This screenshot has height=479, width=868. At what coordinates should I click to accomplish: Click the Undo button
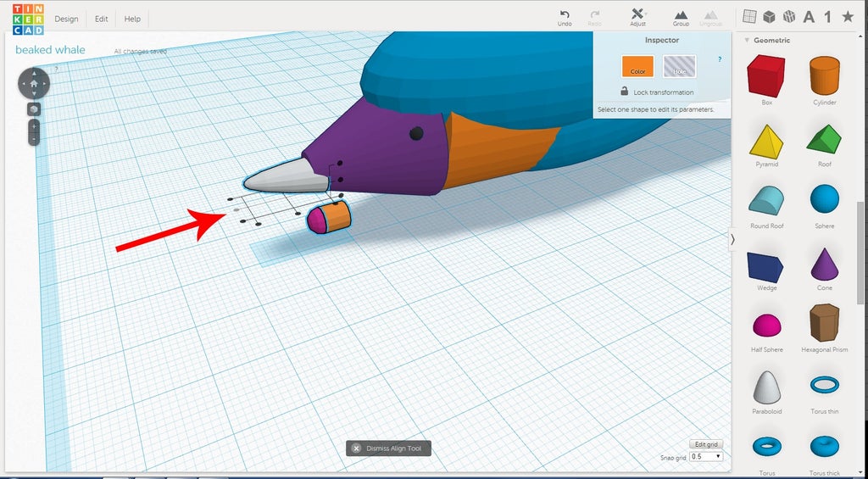pyautogui.click(x=565, y=18)
